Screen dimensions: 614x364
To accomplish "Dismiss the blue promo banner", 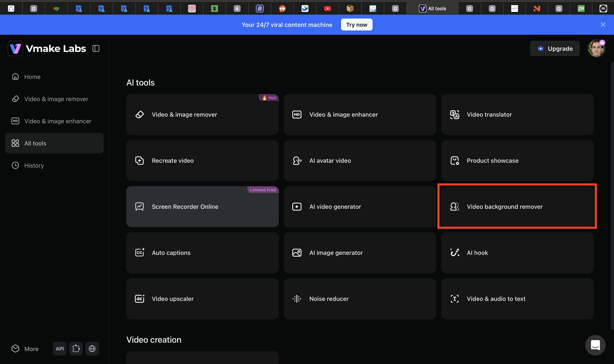I will [603, 25].
